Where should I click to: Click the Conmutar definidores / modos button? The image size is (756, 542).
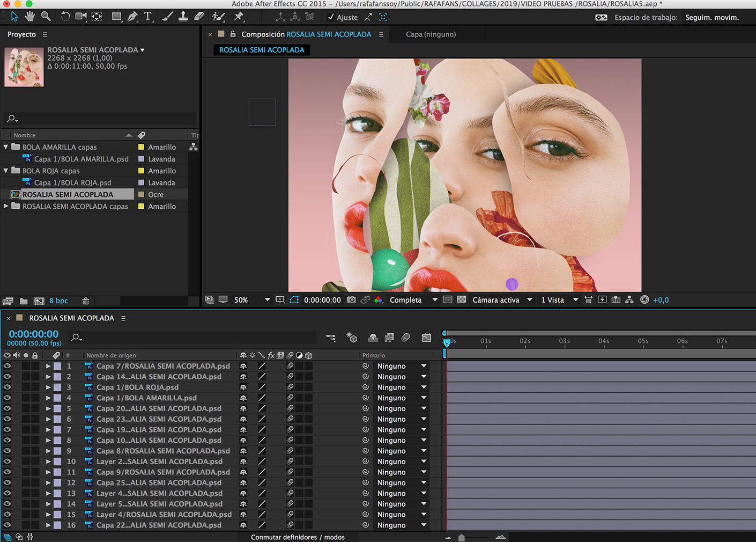point(298,537)
